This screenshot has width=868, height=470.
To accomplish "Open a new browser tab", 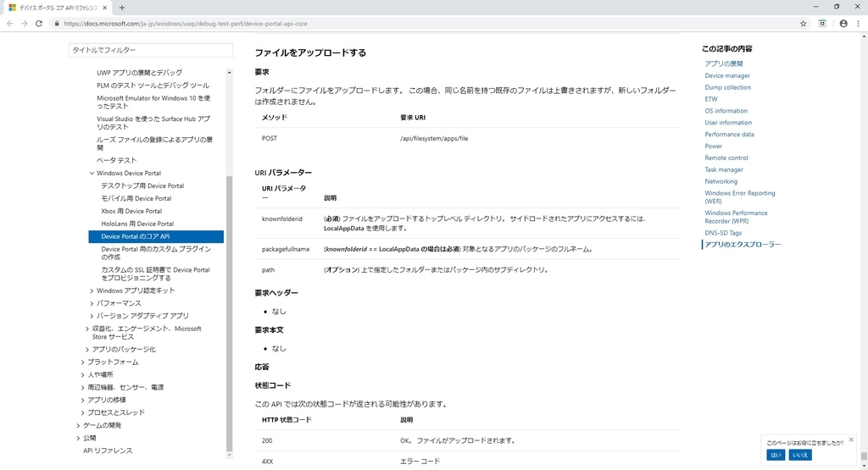I will pos(122,8).
